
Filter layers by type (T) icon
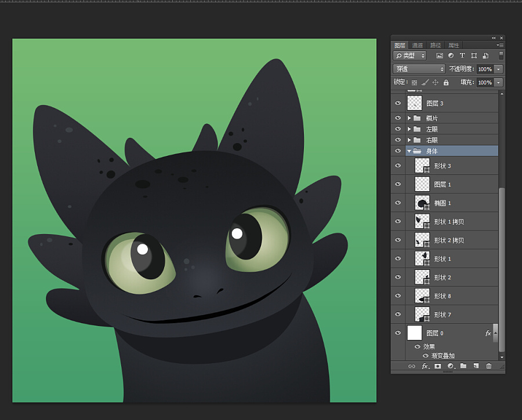pos(462,56)
